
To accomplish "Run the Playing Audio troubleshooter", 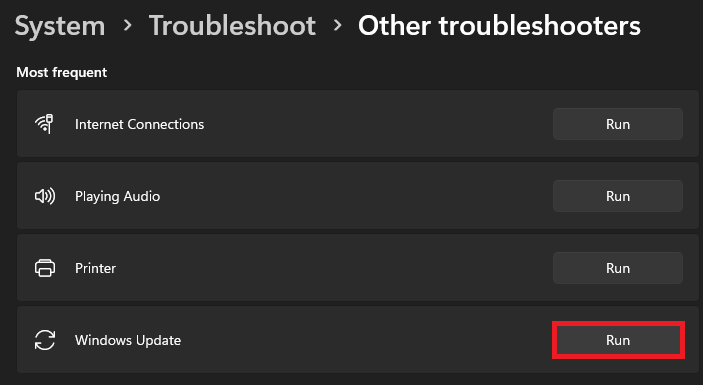I will pos(618,196).
